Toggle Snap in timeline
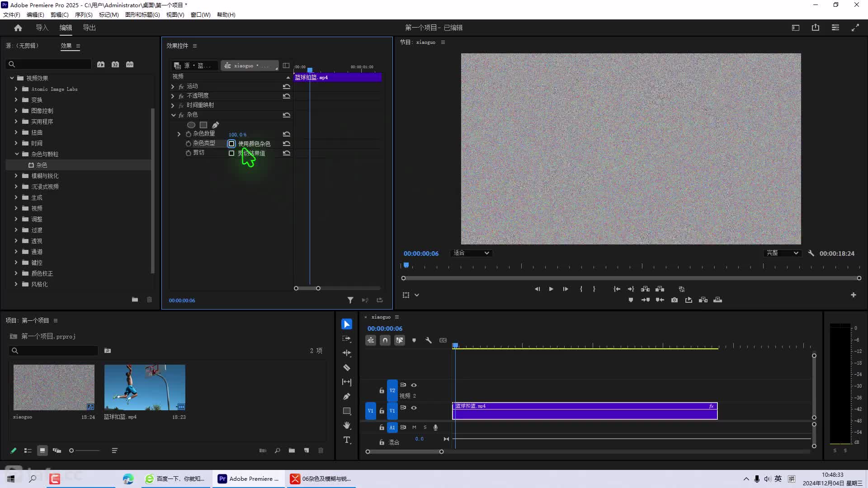 385,340
